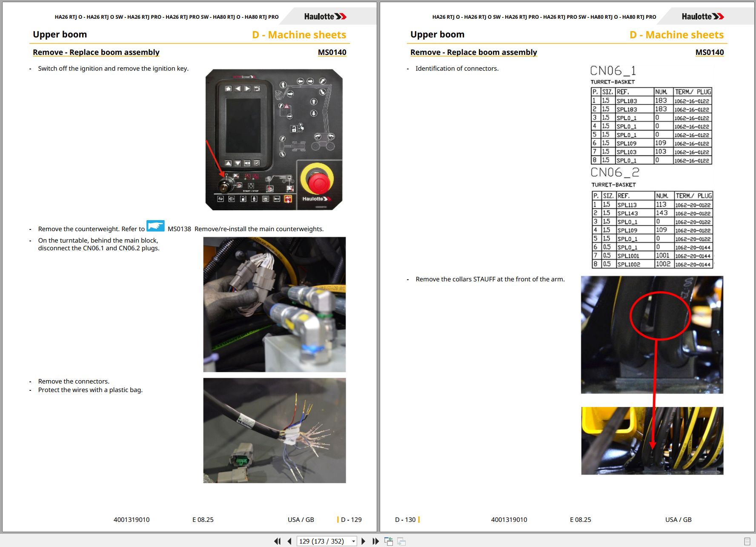
Task: Click 'disconnect the CN06.1 and CN06.2 plugs' text
Action: click(99, 248)
